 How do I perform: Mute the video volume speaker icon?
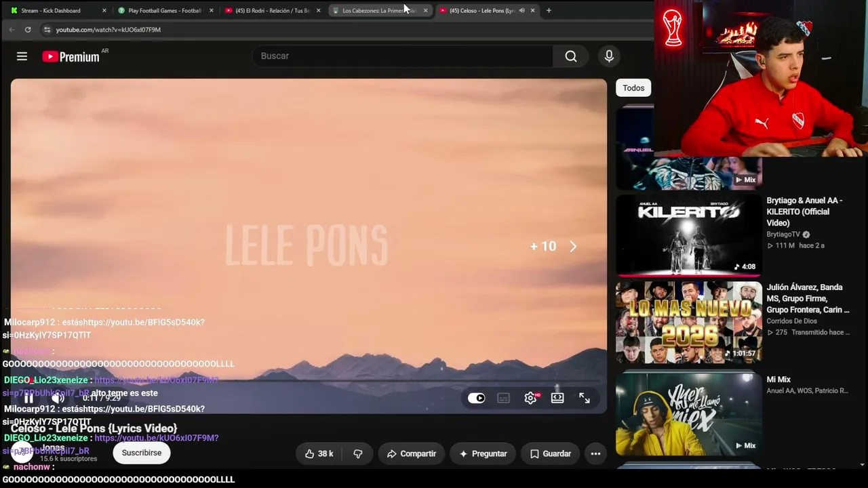58,399
